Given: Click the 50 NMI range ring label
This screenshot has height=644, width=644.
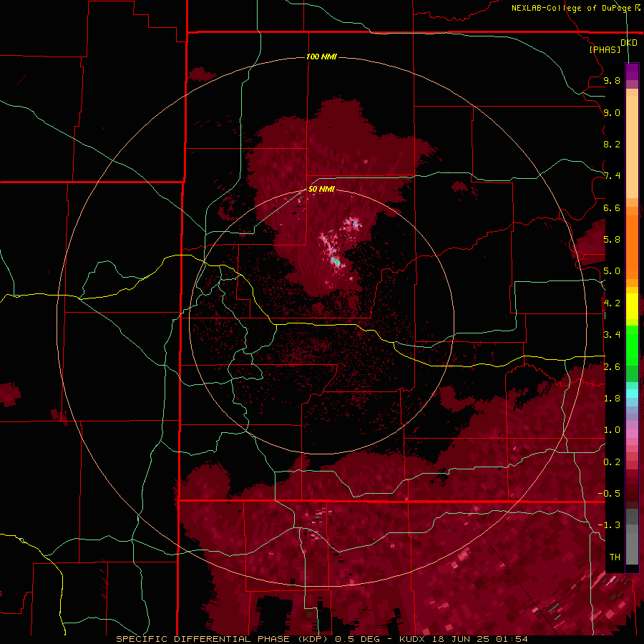Looking at the screenshot, I should [321, 189].
